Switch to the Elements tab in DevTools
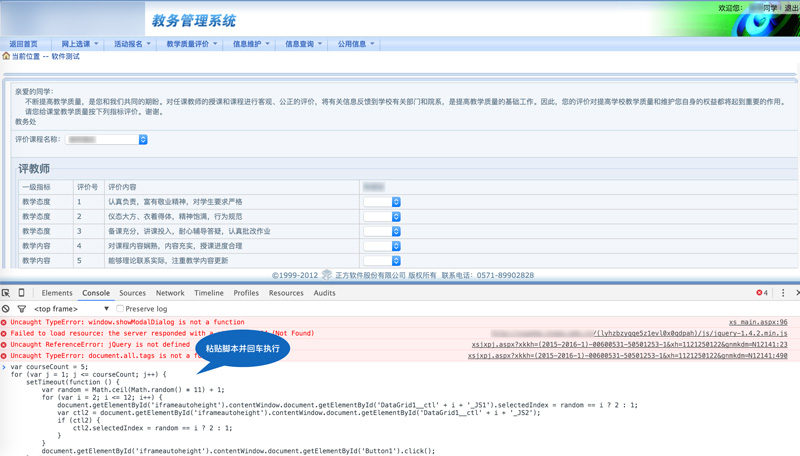 click(57, 293)
